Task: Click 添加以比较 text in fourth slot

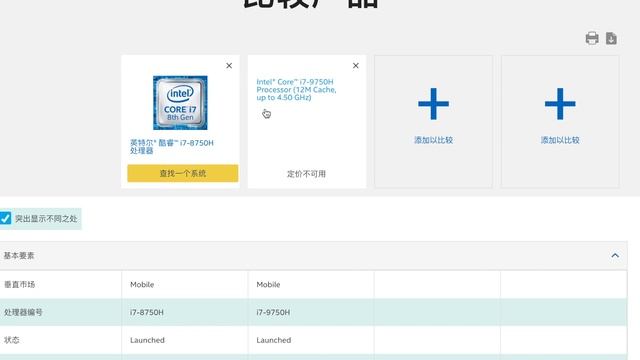Action: [560, 140]
